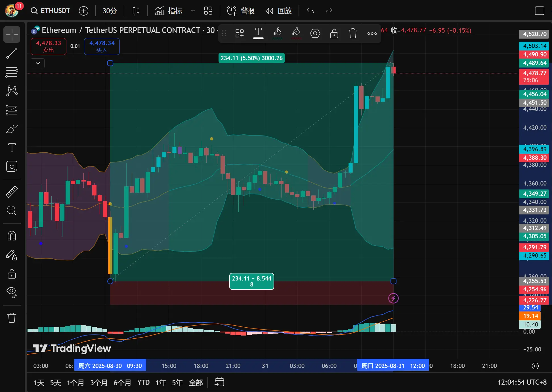Click the 4,478.34 买入 buy button
The width and height of the screenshot is (552, 392).
click(102, 46)
